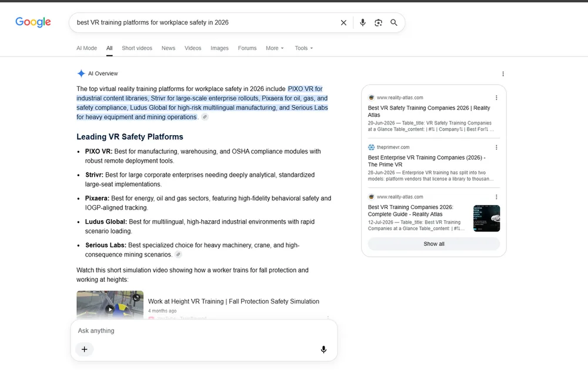Open more options for third reality-atlas.com source
Viewport: 588px width, 370px height.
click(496, 197)
